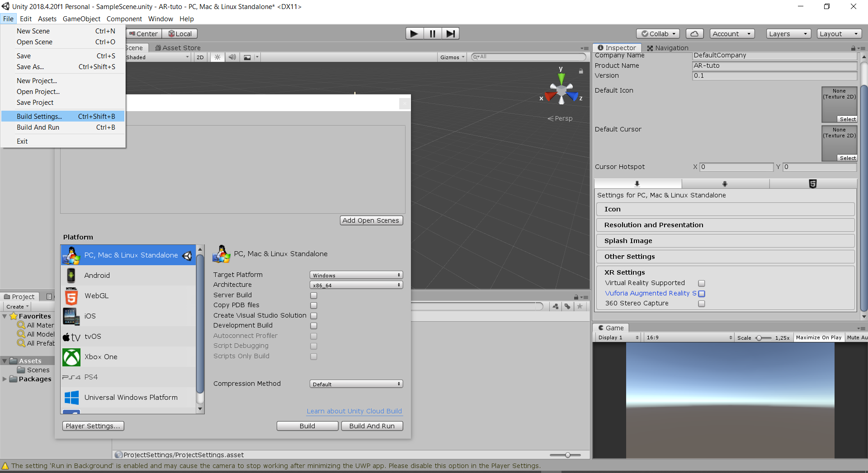Click the Pause button in toolbar

432,34
